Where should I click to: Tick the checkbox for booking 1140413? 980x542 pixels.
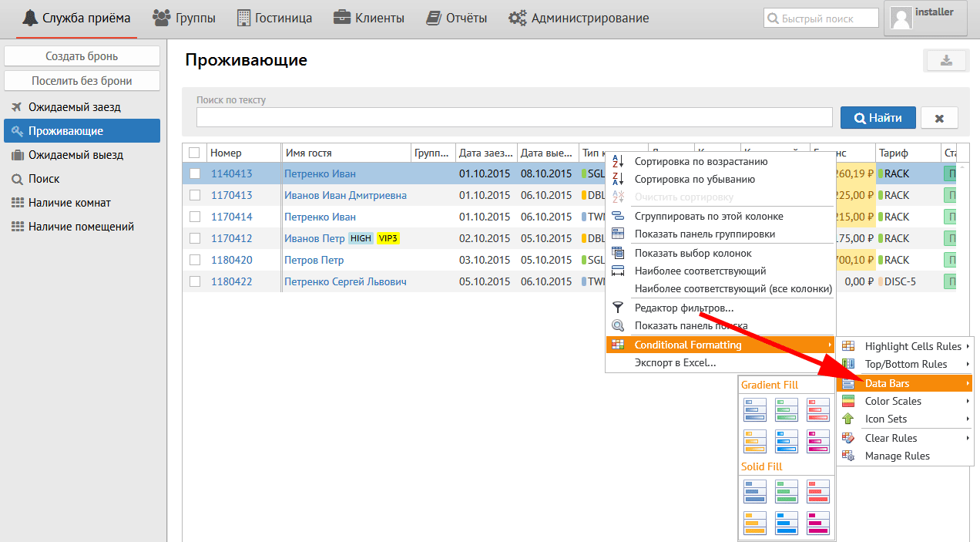195,173
